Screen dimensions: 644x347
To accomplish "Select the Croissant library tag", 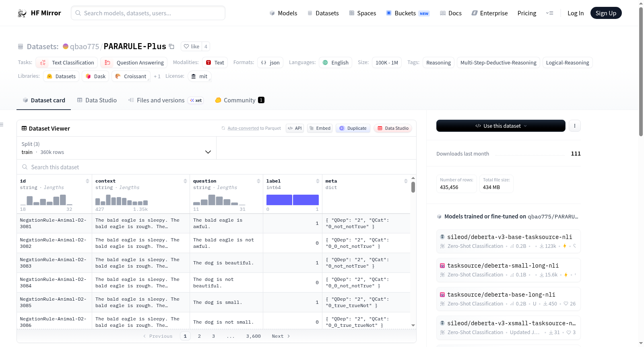I will 131,76.
